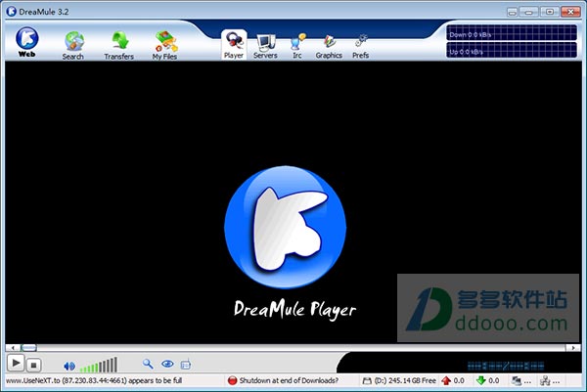Viewport: 587px width, 392px height.
Task: Select the Player tab
Action: (234, 45)
